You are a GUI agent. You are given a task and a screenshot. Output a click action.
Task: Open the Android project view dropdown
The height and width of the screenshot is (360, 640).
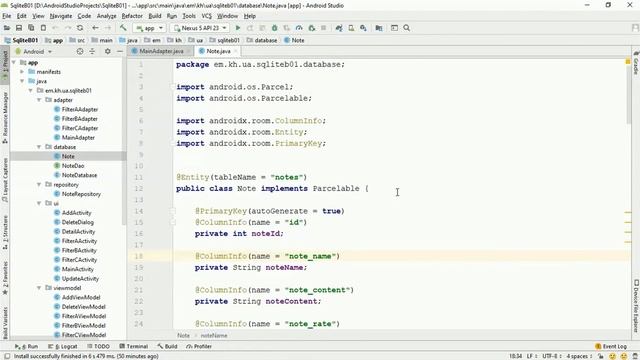click(34, 51)
